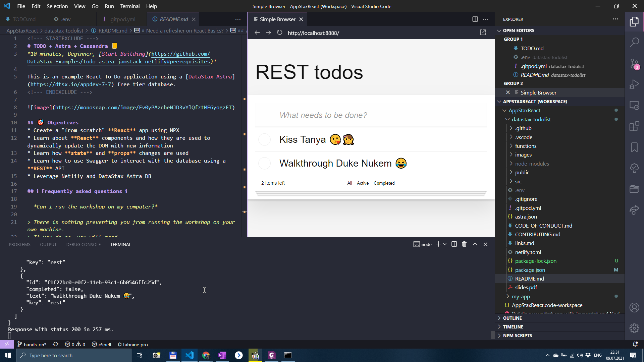Show only Completed todos filter
The image size is (644, 362).
pos(384,183)
